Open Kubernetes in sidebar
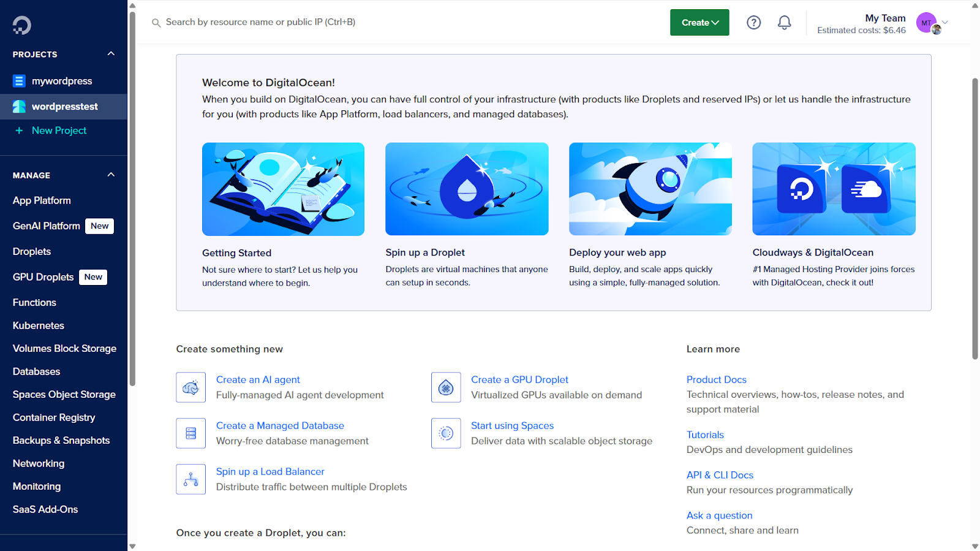 pos(38,325)
